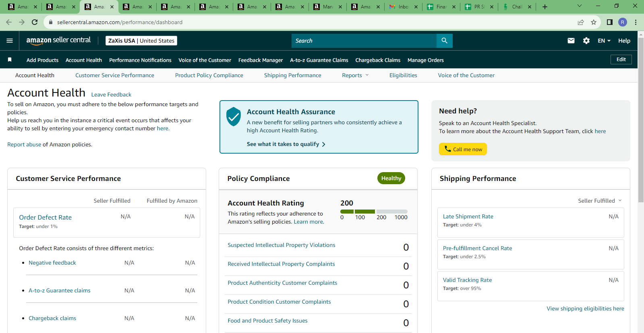Open Food and Product Safety Issues
The height and width of the screenshot is (333, 644).
[x=267, y=321]
